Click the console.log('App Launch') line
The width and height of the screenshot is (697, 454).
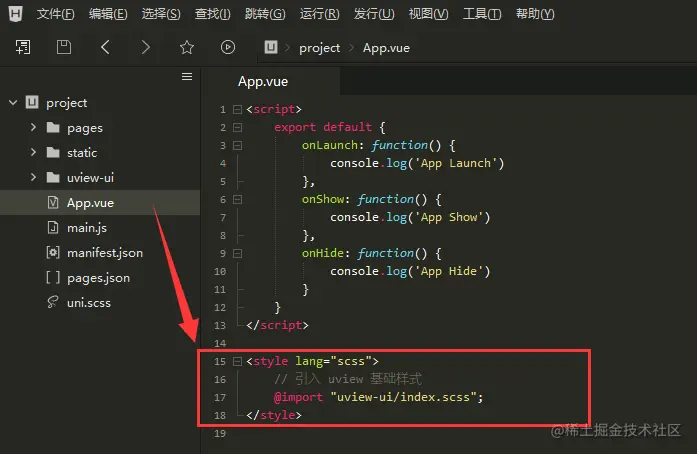pos(417,163)
